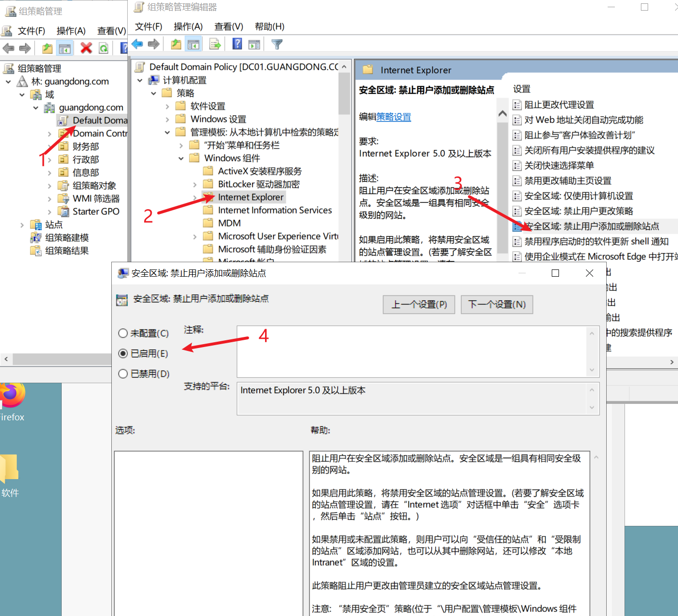Select the 未配置(C) radio button

pyautogui.click(x=123, y=334)
